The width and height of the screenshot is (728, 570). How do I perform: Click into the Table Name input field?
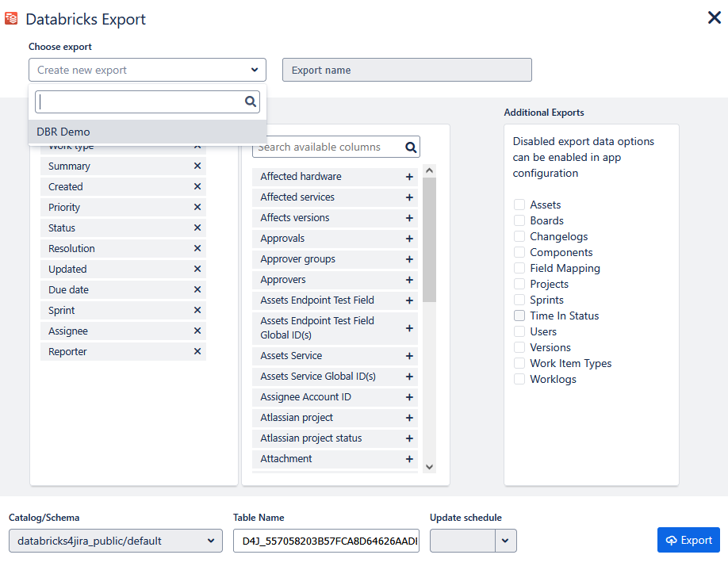pos(325,541)
